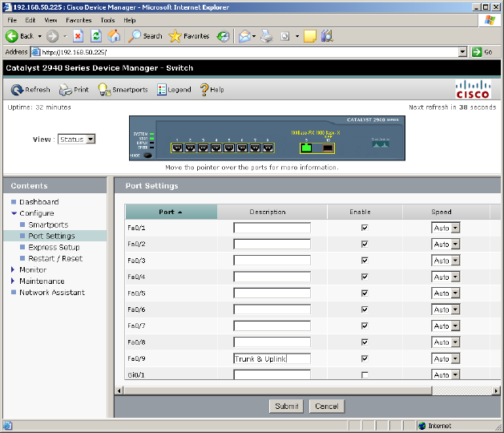The width and height of the screenshot is (504, 433).
Task: Open Restart / Reset in Contents
Action: tap(55, 258)
